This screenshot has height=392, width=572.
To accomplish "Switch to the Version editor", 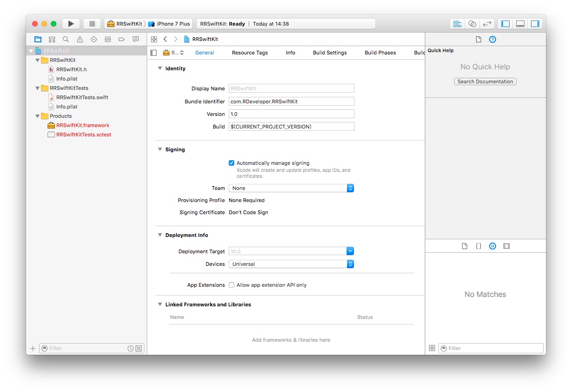I will pos(487,24).
